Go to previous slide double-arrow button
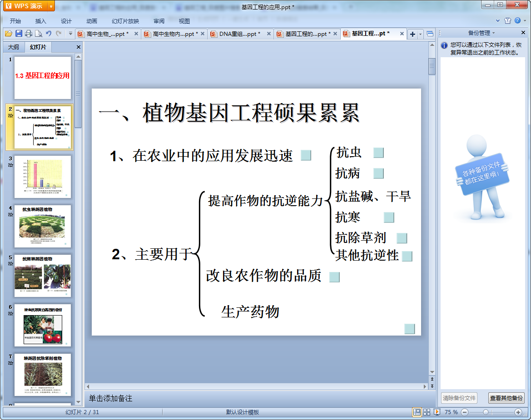531x420 pixels. tap(432, 379)
